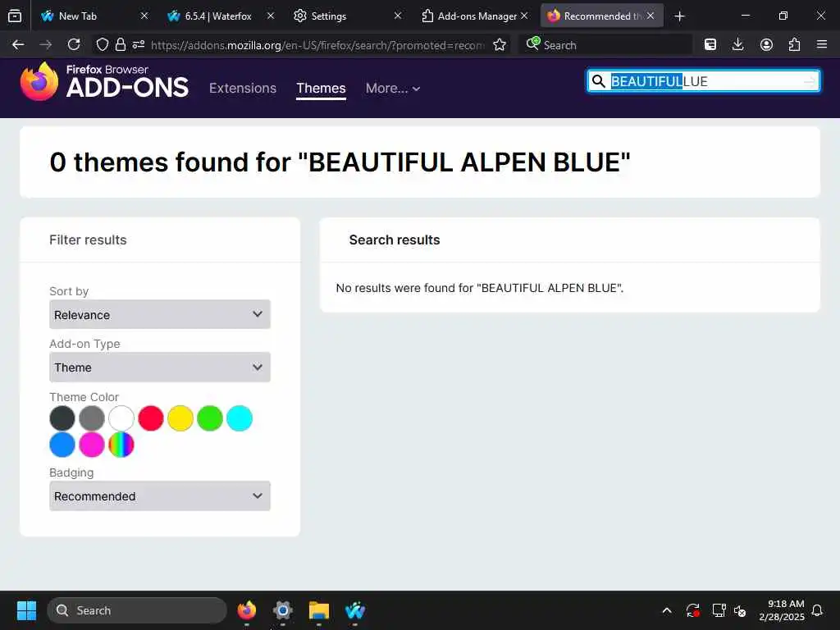Open the account profile icon

[x=766, y=45]
